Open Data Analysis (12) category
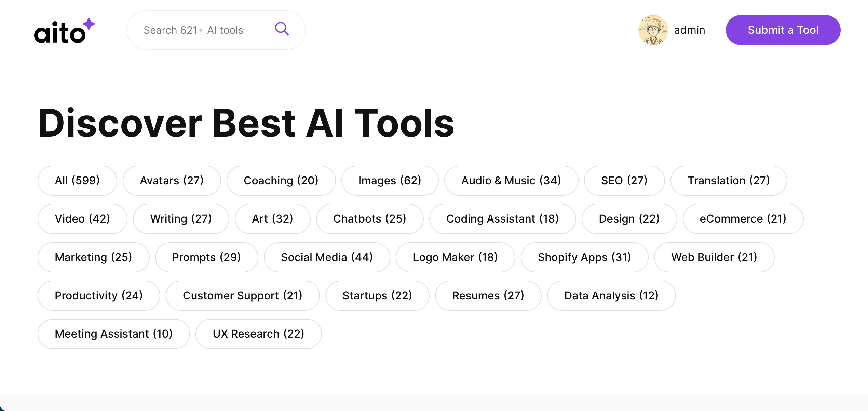 (611, 296)
